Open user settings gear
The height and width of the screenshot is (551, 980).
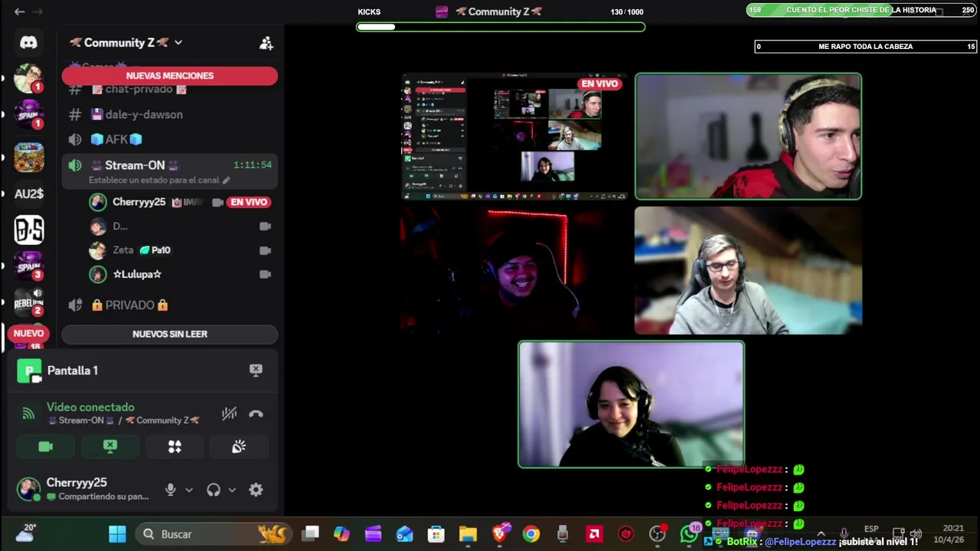point(256,490)
